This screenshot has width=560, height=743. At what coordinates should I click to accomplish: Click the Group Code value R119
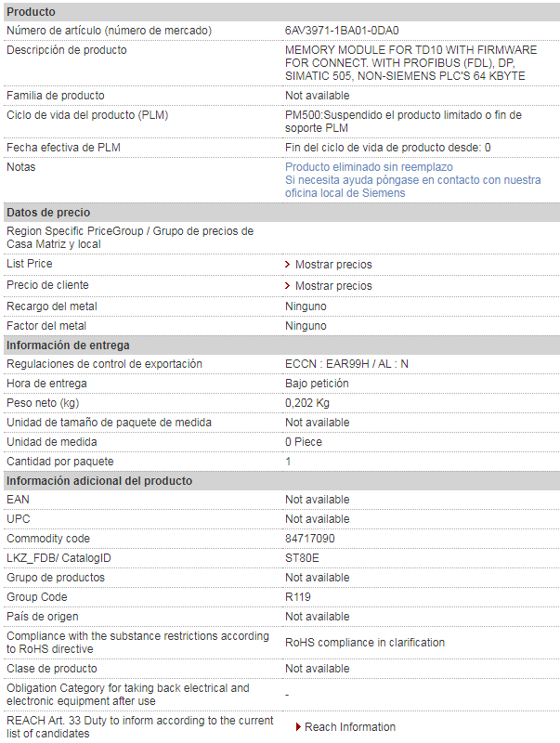tap(297, 597)
